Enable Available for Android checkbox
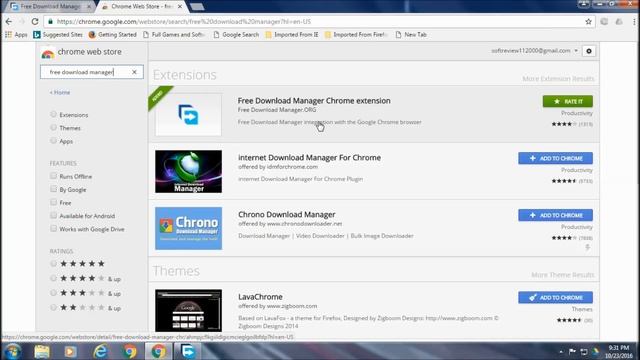 coord(53,216)
